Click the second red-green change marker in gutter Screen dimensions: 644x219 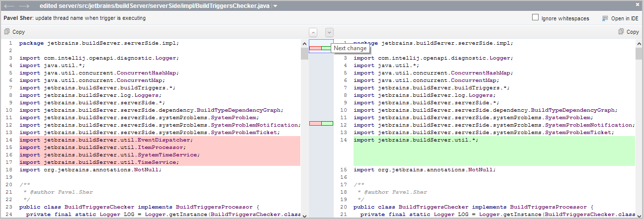(321, 123)
